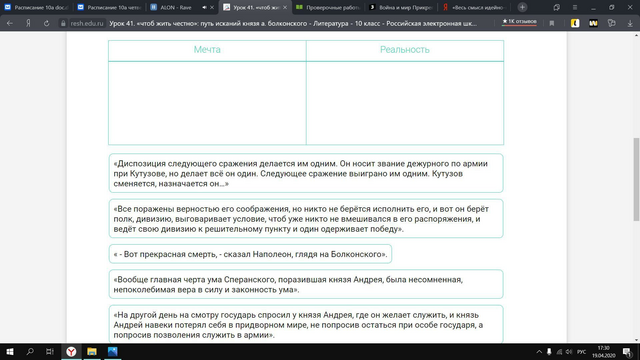Open the extension icon next to the W extension

(611, 23)
